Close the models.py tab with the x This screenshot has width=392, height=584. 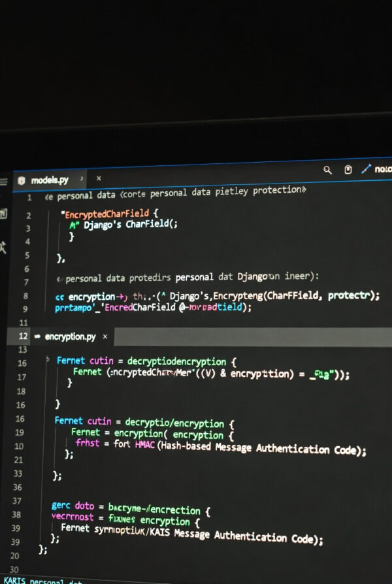99,178
